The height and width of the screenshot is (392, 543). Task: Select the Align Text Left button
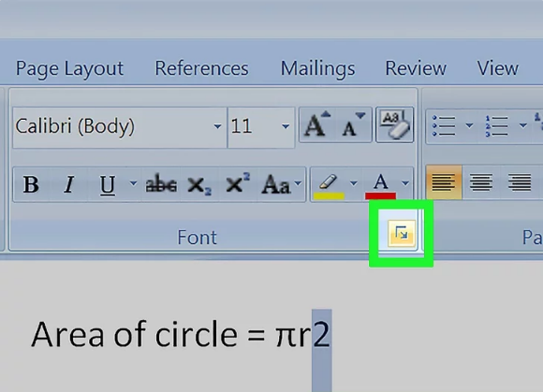point(444,182)
